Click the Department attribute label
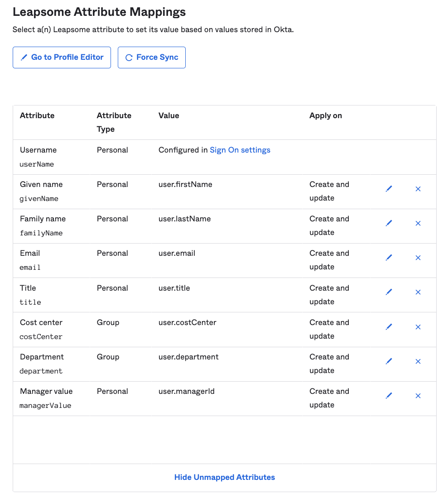 [x=42, y=357]
